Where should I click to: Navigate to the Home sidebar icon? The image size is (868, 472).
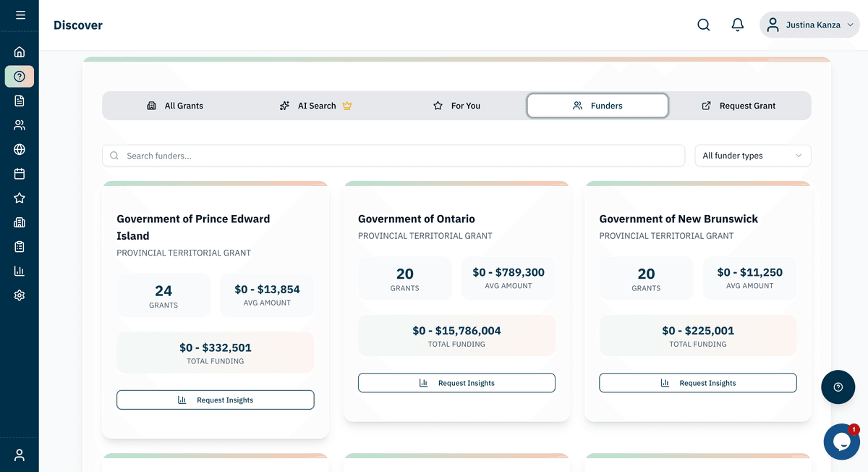pyautogui.click(x=19, y=51)
